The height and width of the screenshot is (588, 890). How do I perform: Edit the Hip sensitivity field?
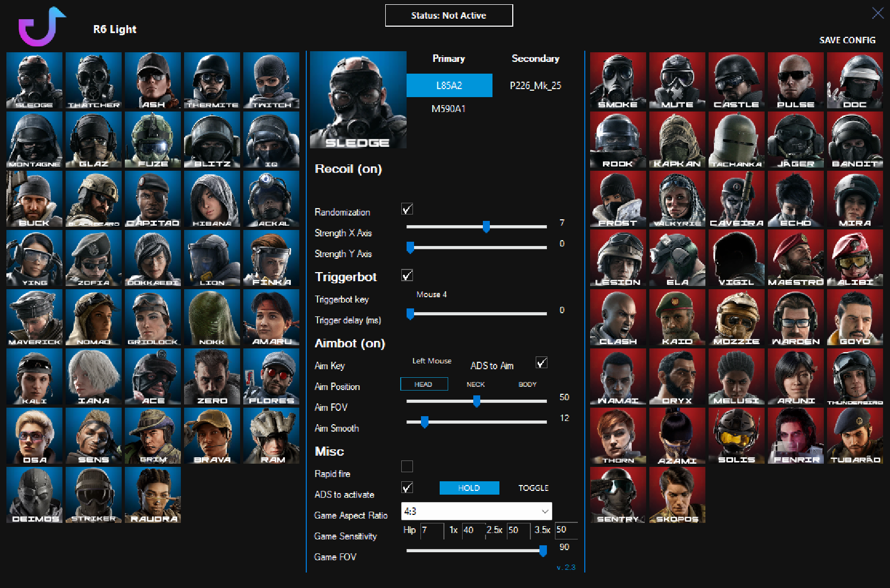point(432,530)
